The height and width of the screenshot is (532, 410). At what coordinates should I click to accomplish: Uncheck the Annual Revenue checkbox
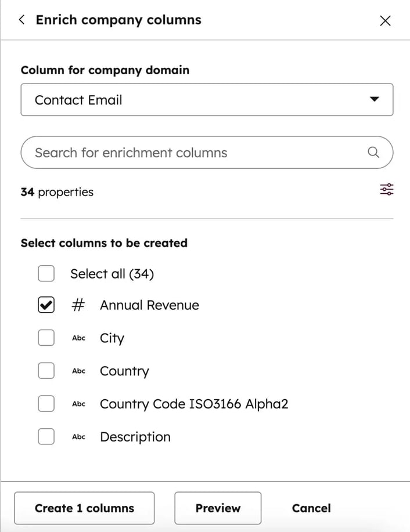(x=46, y=305)
